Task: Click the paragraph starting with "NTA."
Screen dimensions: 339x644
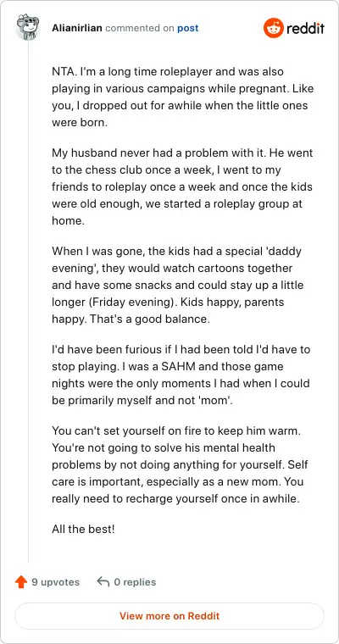Action: click(x=180, y=97)
